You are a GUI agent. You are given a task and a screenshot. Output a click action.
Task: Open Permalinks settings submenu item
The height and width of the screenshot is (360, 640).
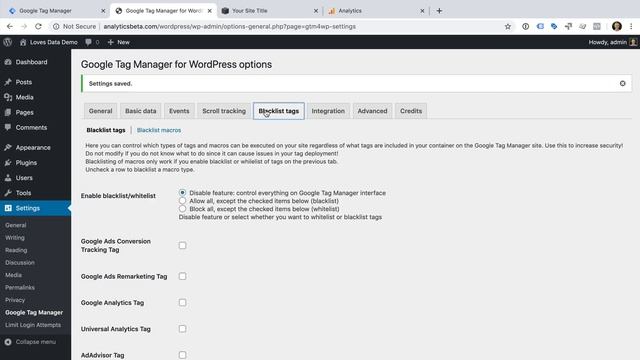[20, 287]
